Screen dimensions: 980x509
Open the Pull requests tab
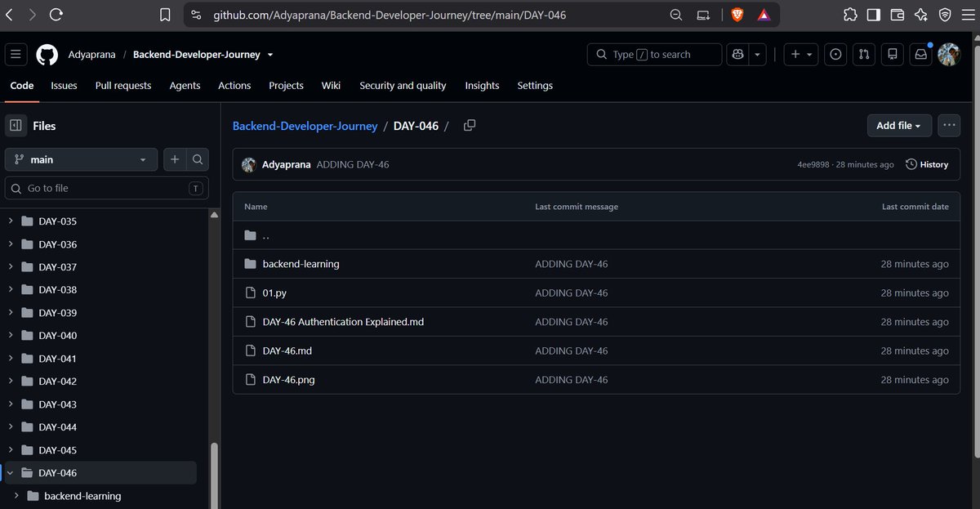click(x=123, y=86)
